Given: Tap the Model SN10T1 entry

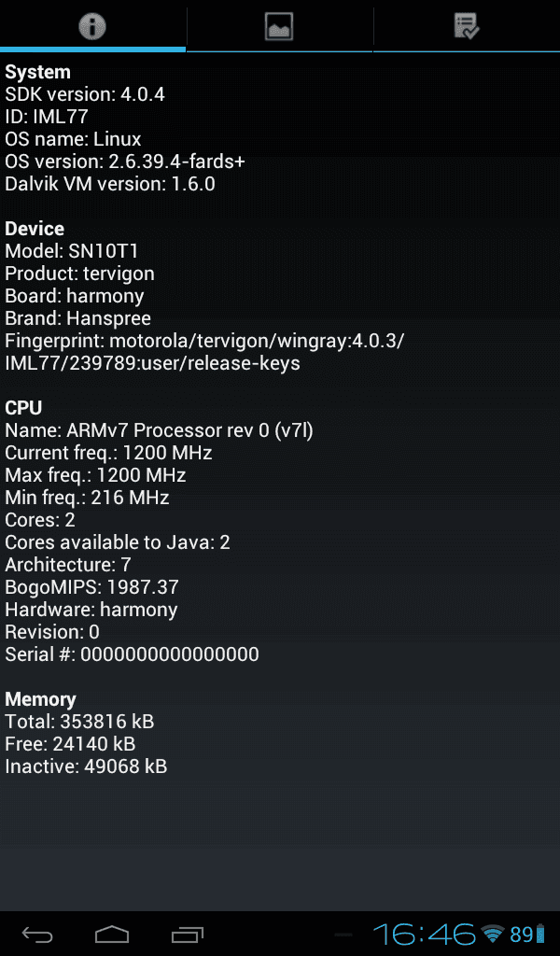Looking at the screenshot, I should (x=72, y=251).
